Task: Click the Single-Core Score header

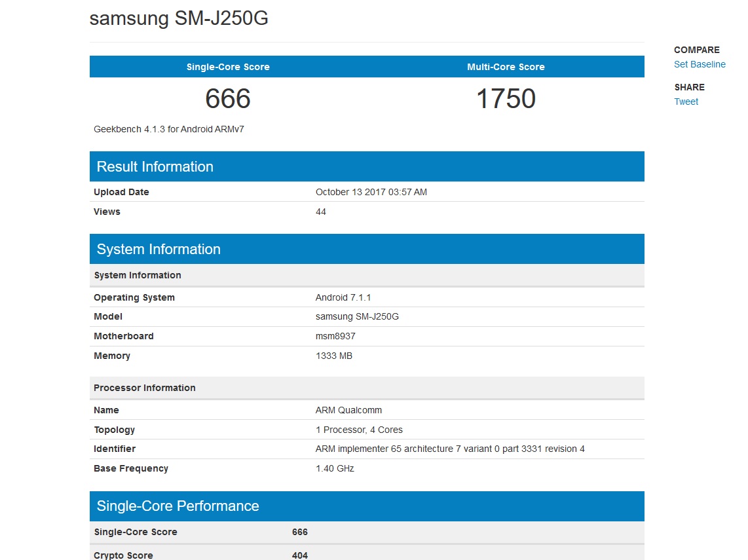Action: [228, 67]
